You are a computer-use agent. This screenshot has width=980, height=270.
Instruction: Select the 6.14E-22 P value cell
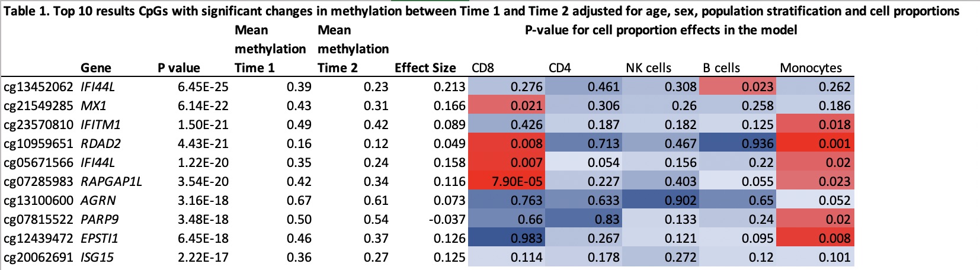203,106
